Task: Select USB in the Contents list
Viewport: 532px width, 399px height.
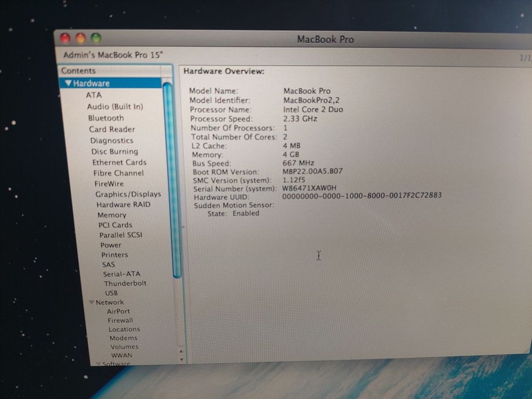Action: coord(111,293)
